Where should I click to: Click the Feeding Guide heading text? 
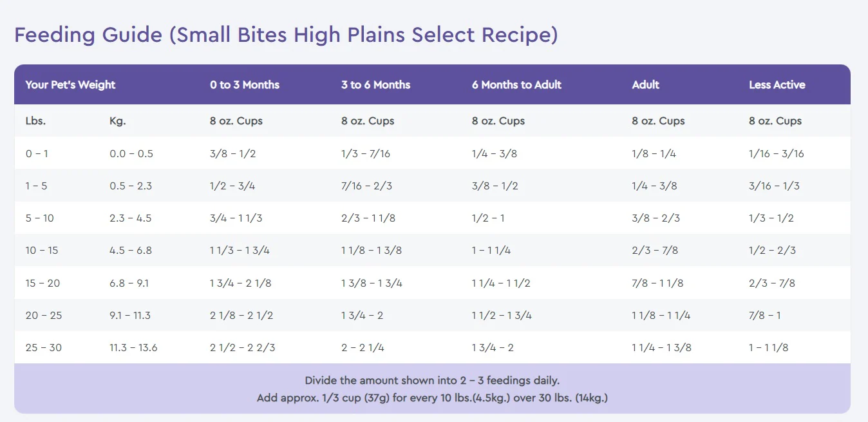coord(286,35)
